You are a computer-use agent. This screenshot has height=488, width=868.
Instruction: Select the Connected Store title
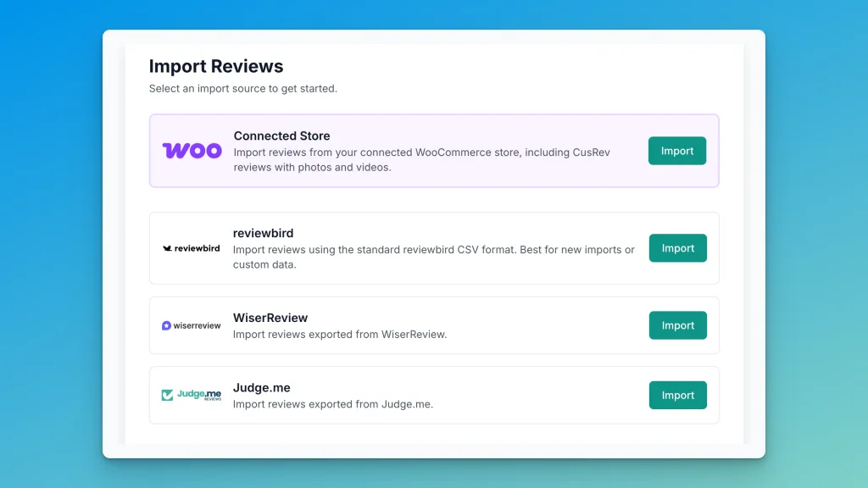tap(281, 136)
